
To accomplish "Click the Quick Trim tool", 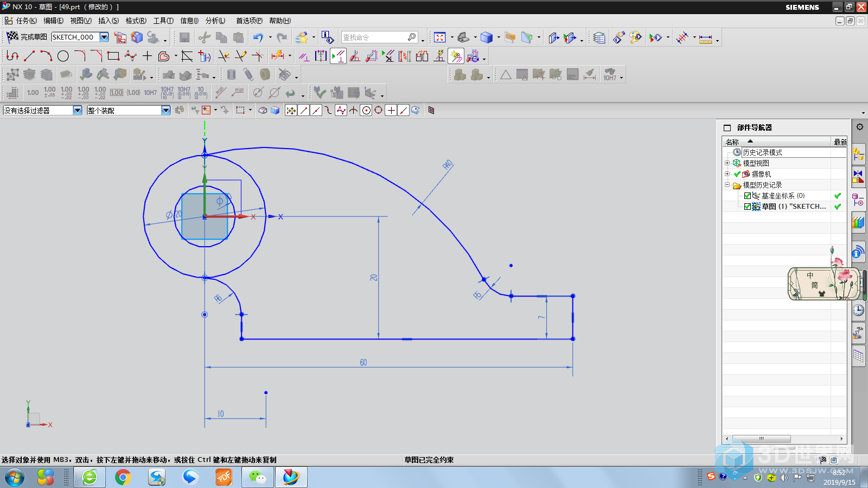I will pos(224,56).
